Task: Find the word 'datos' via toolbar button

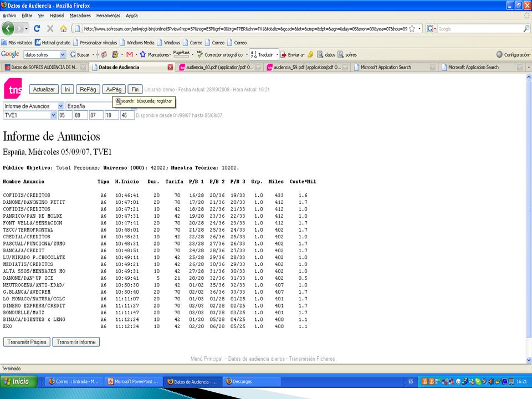Action: tap(326, 54)
